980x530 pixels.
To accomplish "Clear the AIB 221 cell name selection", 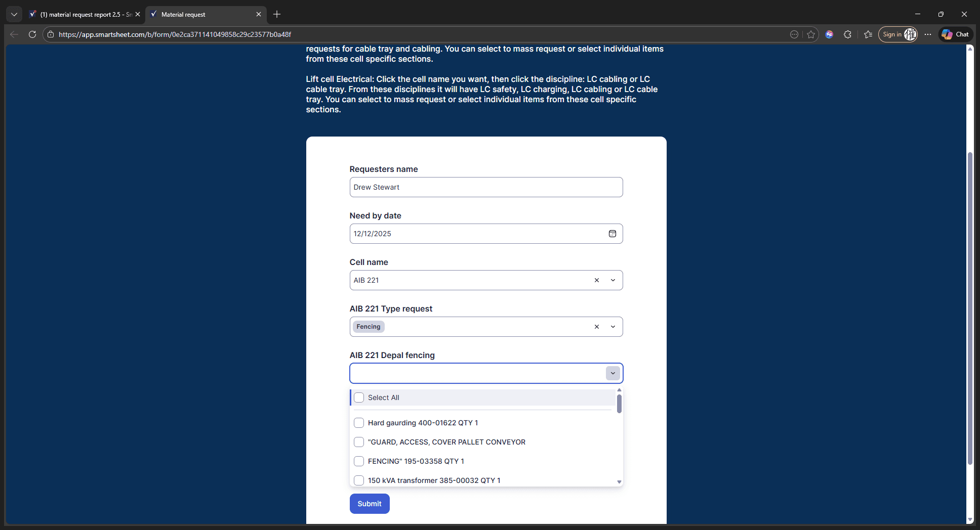I will 597,280.
